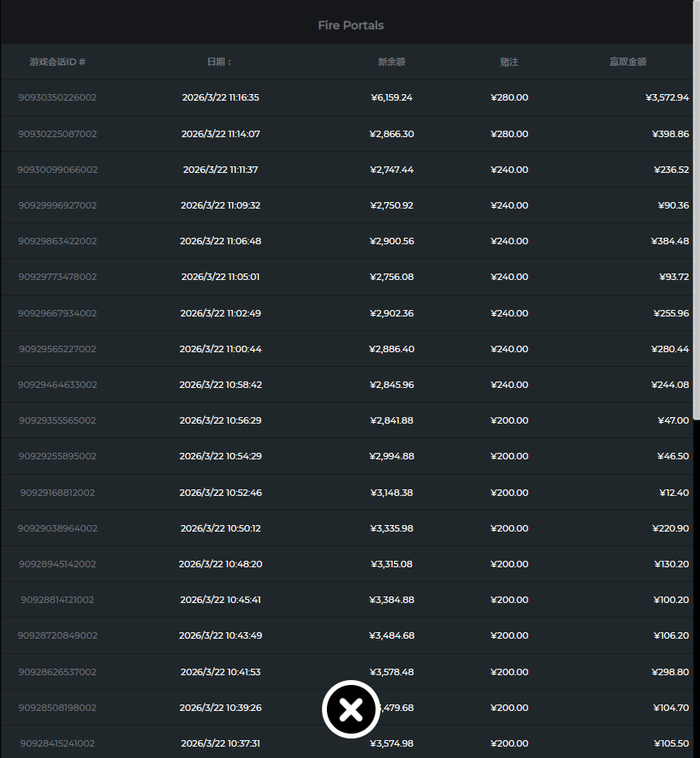
Task: Click the date column header
Action: click(x=219, y=62)
